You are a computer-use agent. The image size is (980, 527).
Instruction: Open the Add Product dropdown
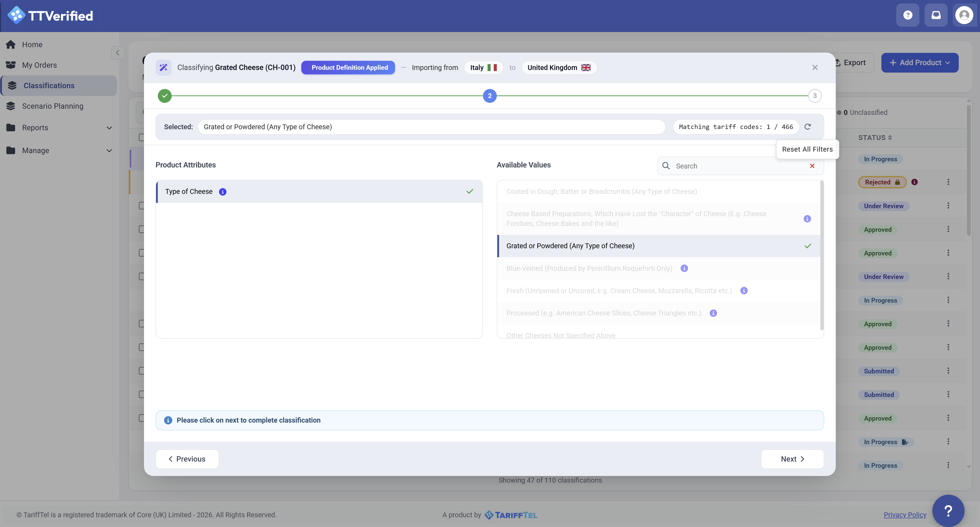coord(920,63)
